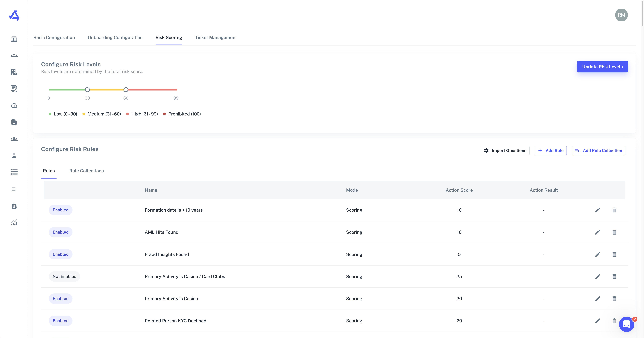644x338 pixels.
Task: Click the 'Medium (31-60)' legend label
Action: [x=104, y=114]
